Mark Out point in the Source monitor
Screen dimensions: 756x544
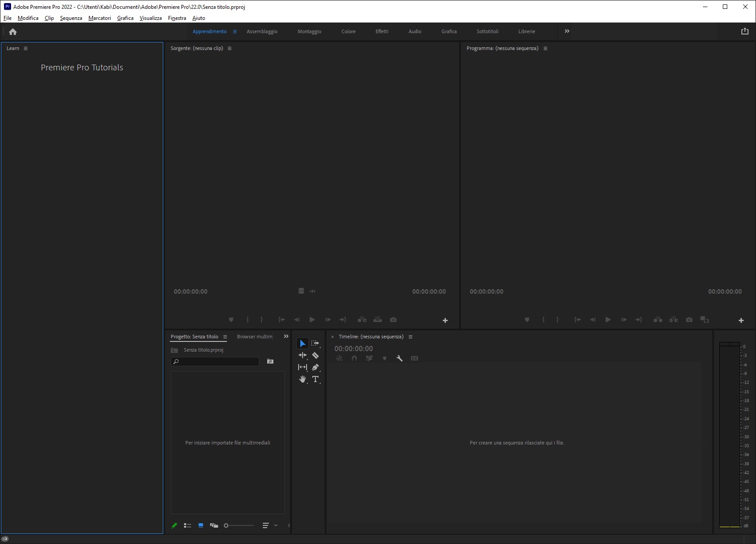point(261,320)
